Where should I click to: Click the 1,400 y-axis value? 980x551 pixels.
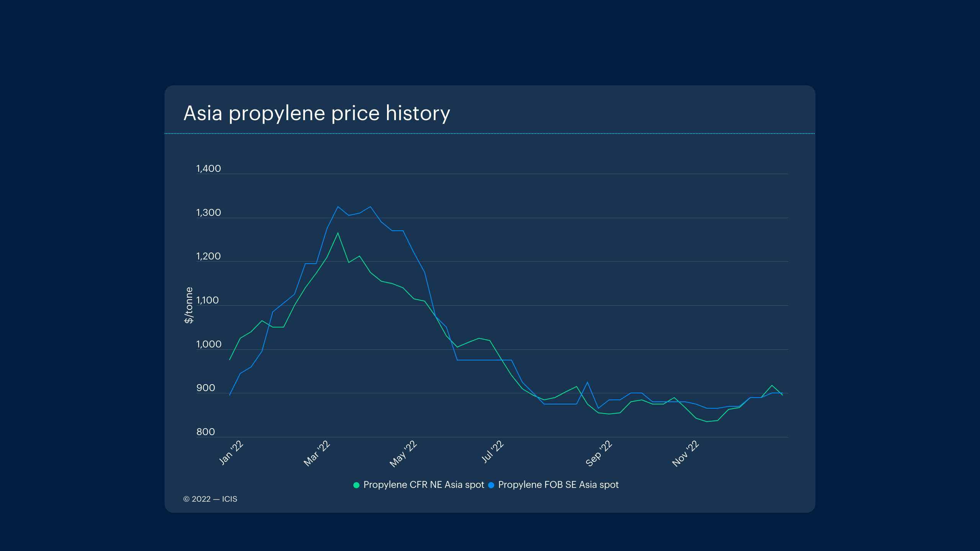tap(208, 169)
